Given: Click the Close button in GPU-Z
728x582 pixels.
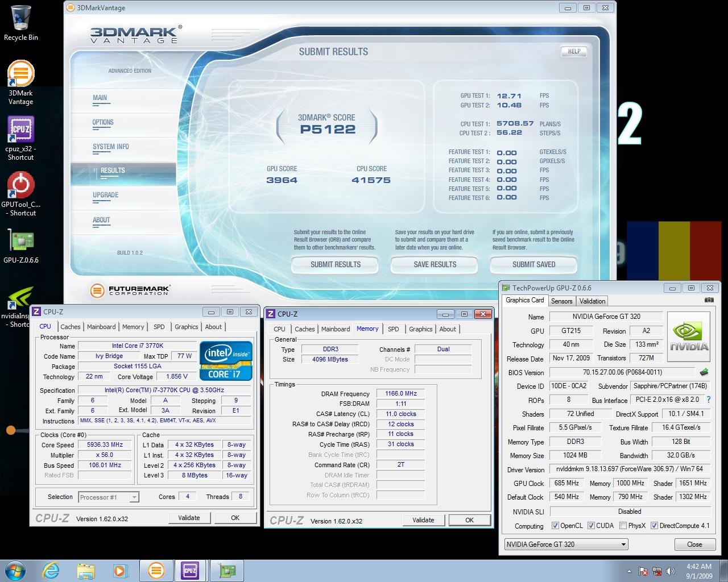Looking at the screenshot, I should click(694, 544).
